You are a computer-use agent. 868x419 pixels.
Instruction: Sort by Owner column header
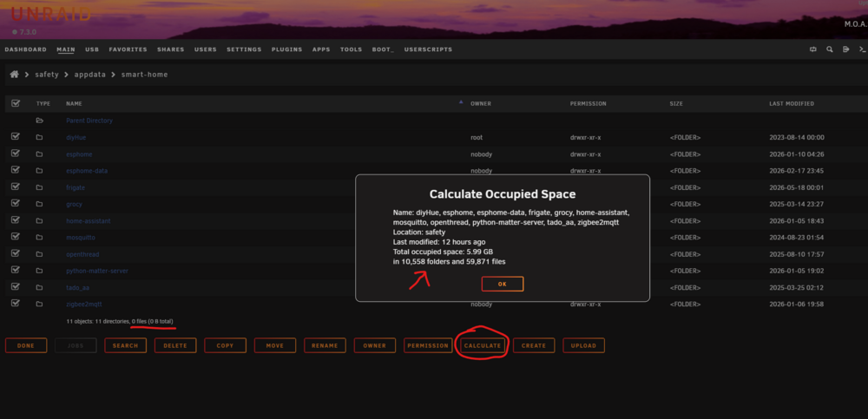tap(481, 103)
